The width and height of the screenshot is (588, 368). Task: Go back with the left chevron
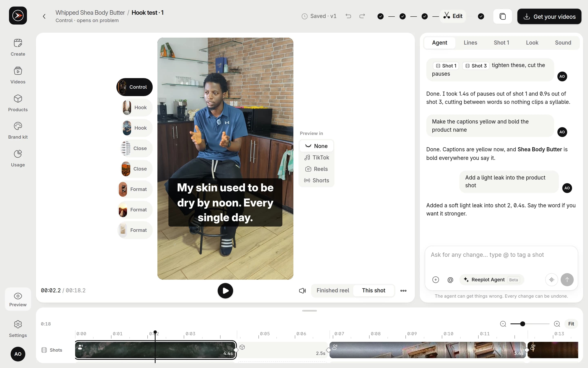point(44,16)
